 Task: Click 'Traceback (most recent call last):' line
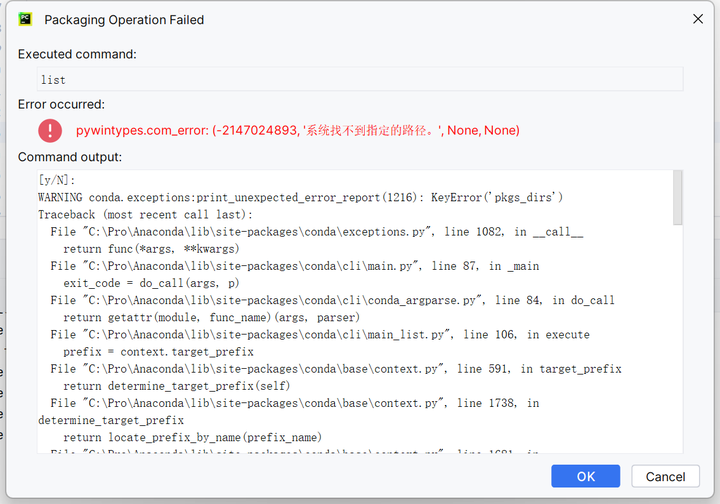click(x=145, y=214)
